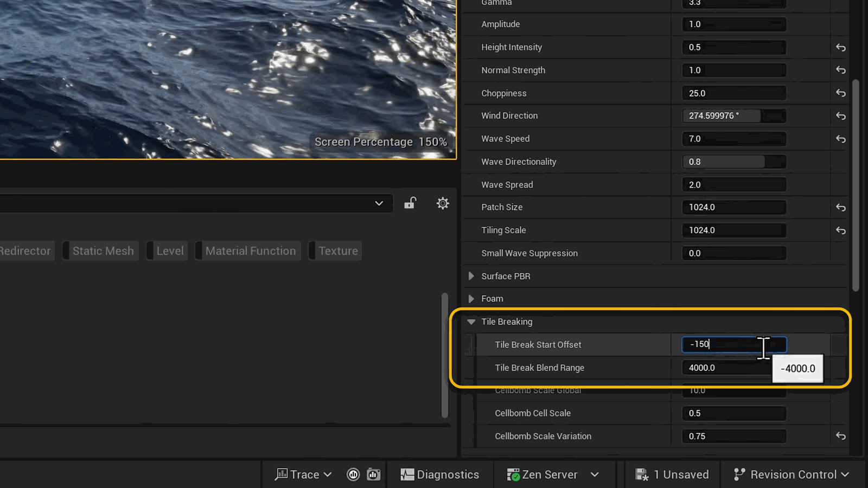Expand the Foam section
Viewport: 868px width, 488px height.
pos(471,299)
